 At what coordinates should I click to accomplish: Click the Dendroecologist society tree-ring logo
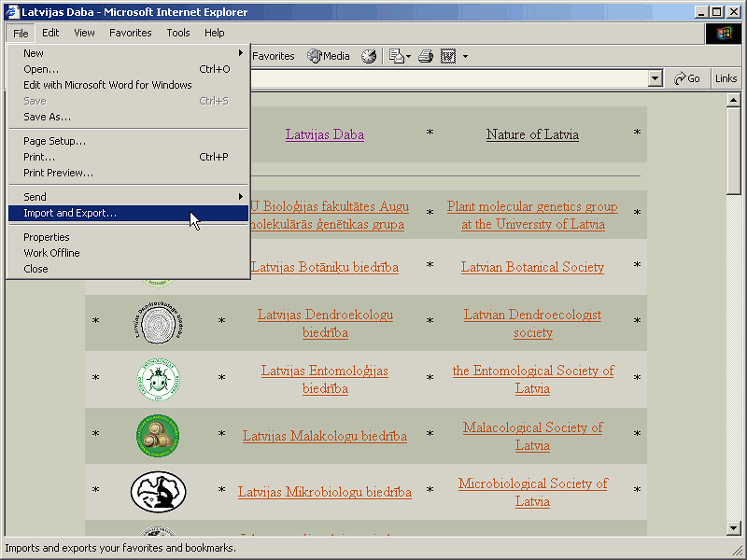[158, 322]
